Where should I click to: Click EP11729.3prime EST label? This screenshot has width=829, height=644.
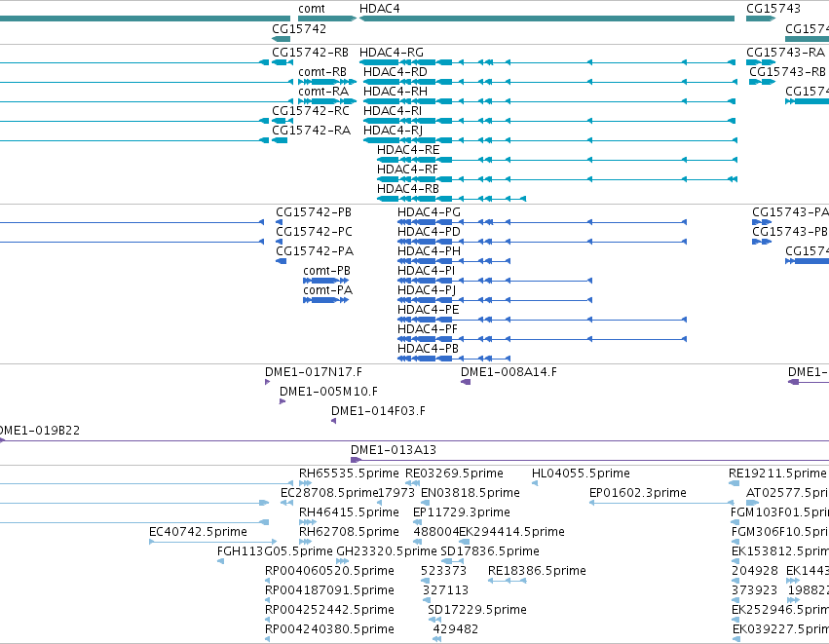tap(461, 512)
